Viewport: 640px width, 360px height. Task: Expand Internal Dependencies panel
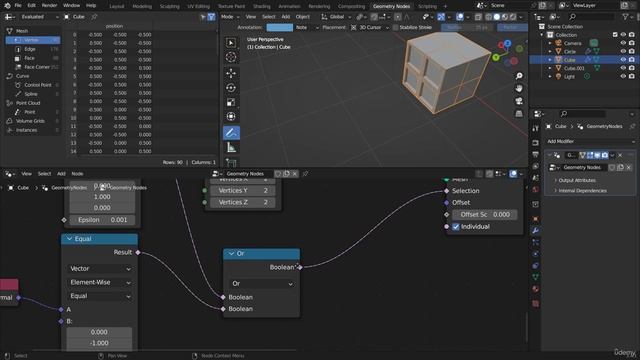pos(582,191)
